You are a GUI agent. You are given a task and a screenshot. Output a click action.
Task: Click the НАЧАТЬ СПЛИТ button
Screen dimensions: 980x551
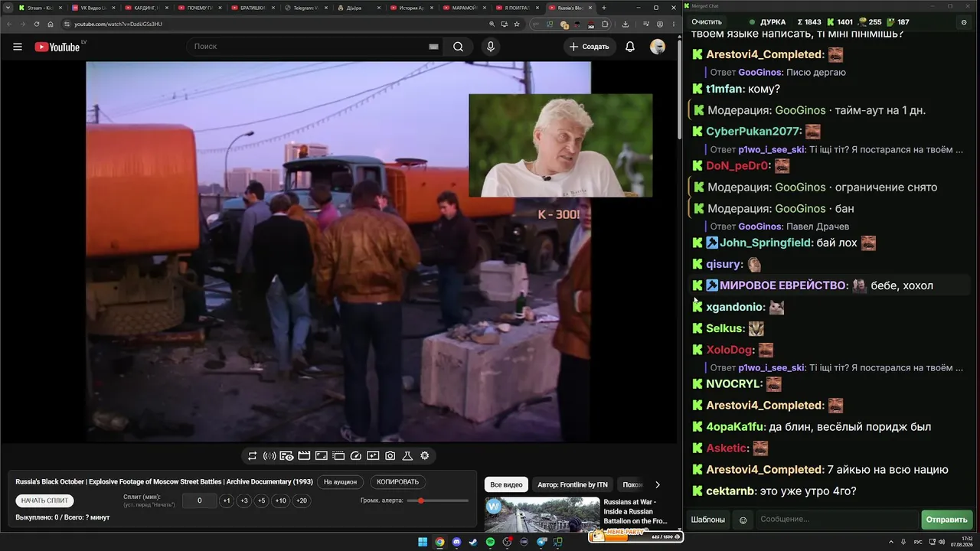[x=44, y=500]
